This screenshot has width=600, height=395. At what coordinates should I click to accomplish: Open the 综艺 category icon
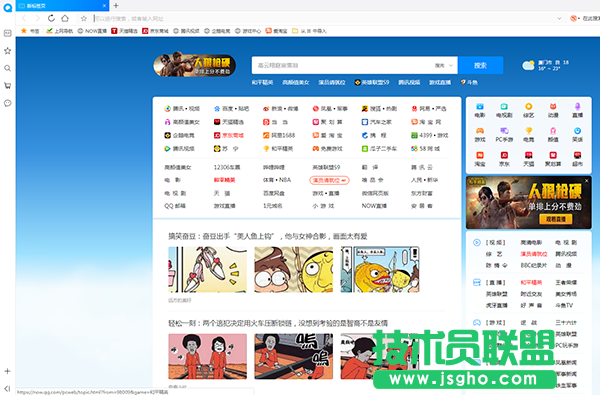coord(528,110)
